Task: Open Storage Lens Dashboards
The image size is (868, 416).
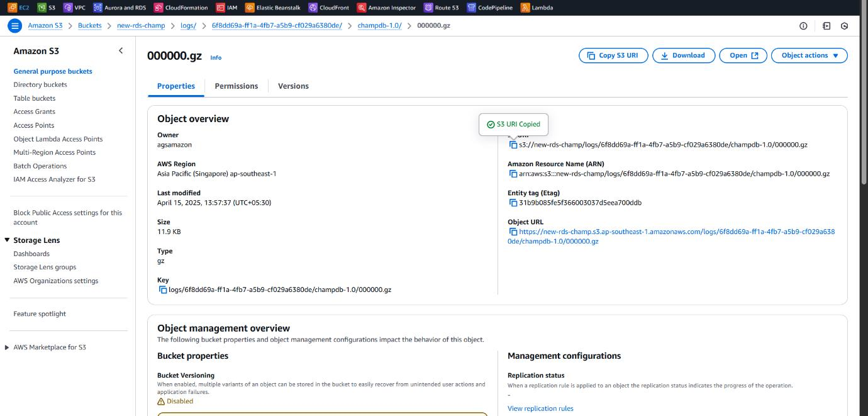Action: (x=31, y=254)
